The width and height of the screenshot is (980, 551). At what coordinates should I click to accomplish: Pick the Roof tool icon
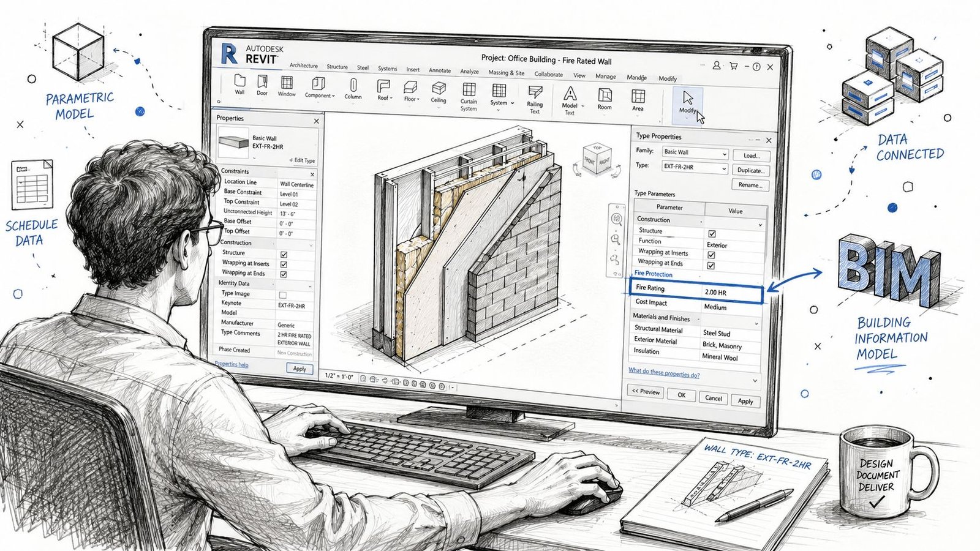click(x=383, y=85)
